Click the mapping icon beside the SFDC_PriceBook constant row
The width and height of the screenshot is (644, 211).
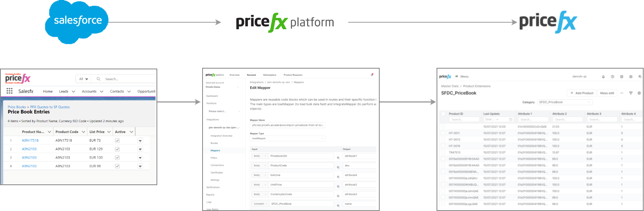[x=338, y=205]
